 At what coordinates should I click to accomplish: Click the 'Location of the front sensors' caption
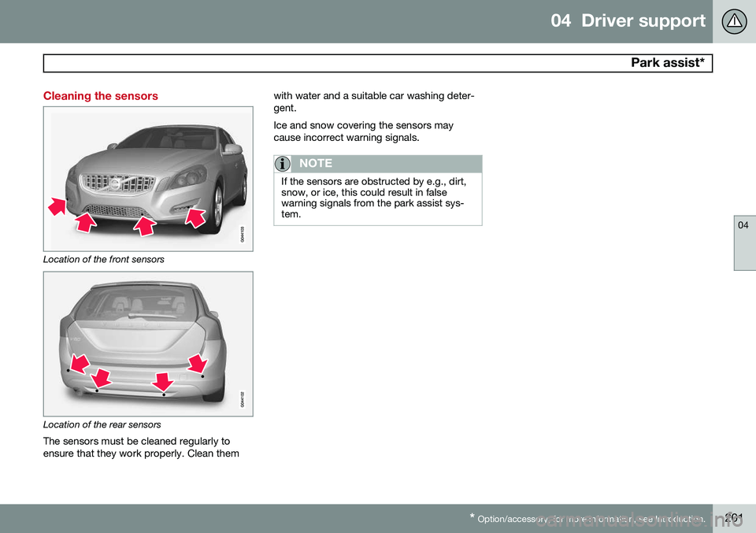coord(104,259)
